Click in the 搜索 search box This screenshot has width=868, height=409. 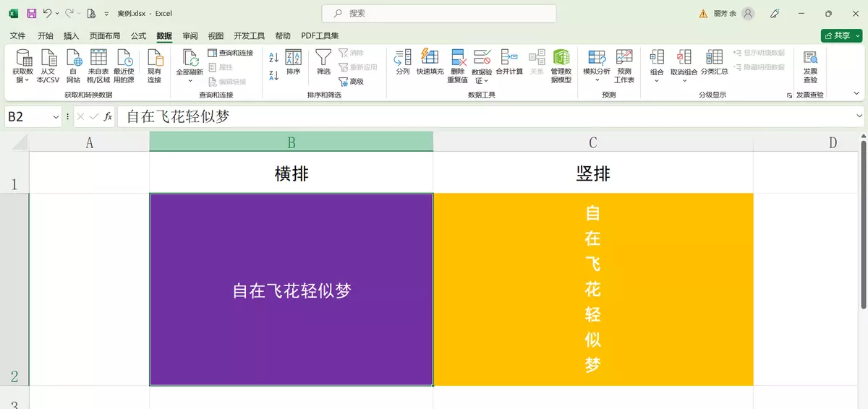coord(439,14)
